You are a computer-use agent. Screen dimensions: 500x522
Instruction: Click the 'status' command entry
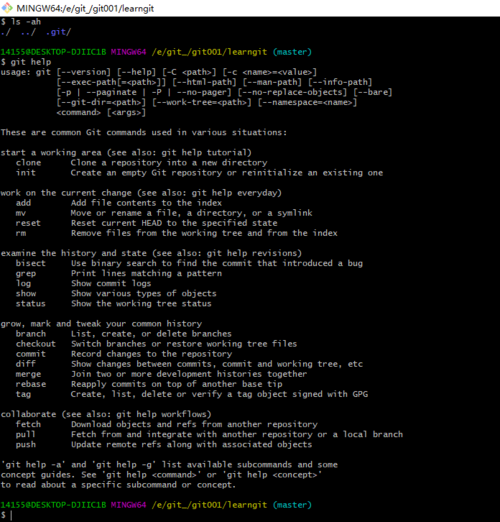[x=31, y=304]
